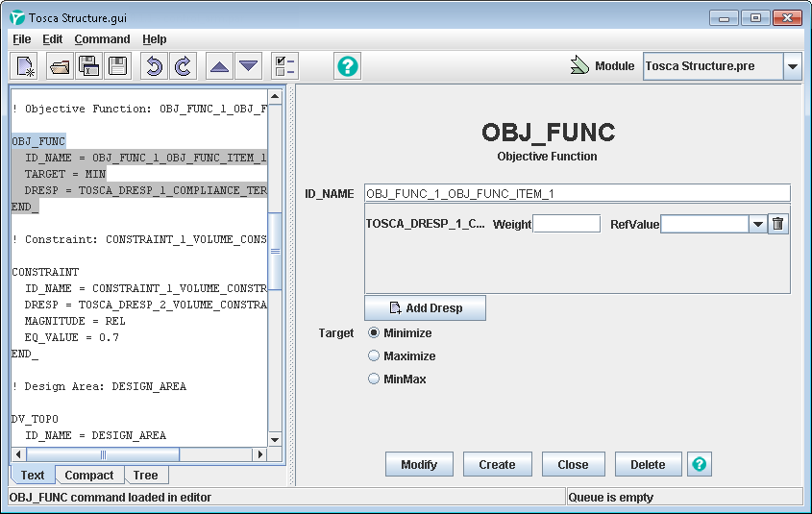This screenshot has width=812, height=514.
Task: Open the RefValue dropdown arrow
Action: click(x=757, y=224)
